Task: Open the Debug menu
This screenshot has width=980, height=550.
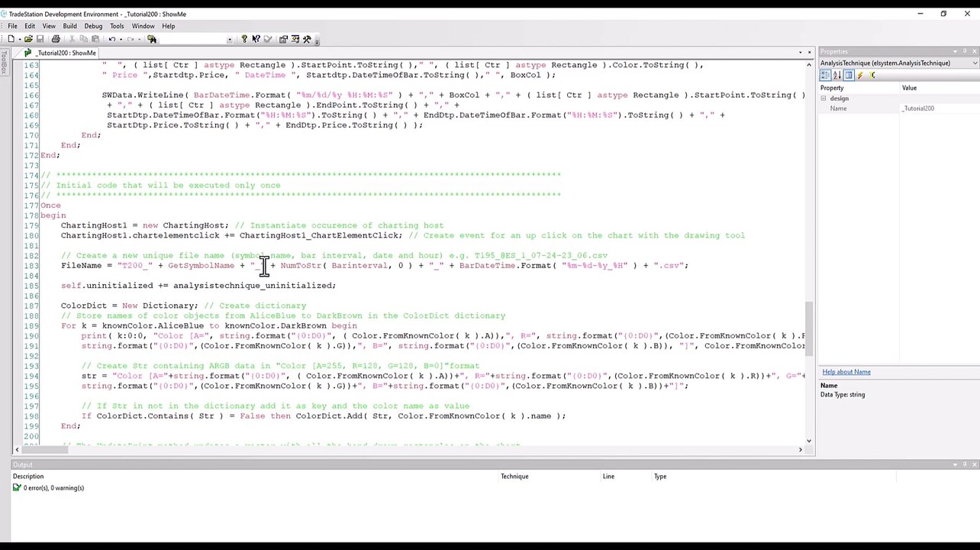Action: 93,26
